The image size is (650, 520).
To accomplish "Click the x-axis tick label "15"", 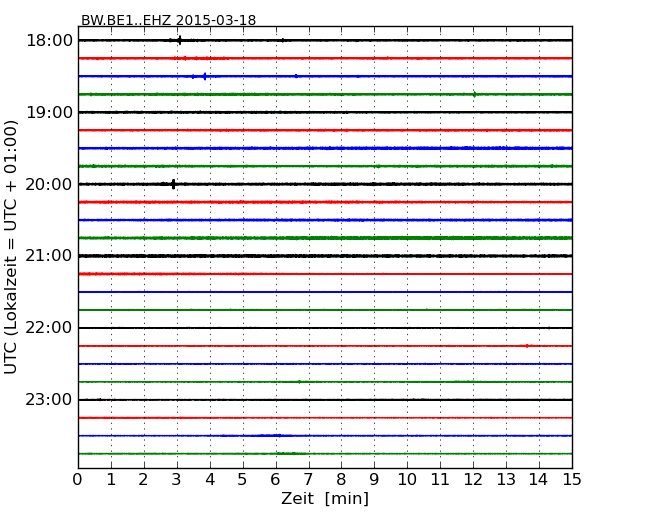I will click(572, 480).
